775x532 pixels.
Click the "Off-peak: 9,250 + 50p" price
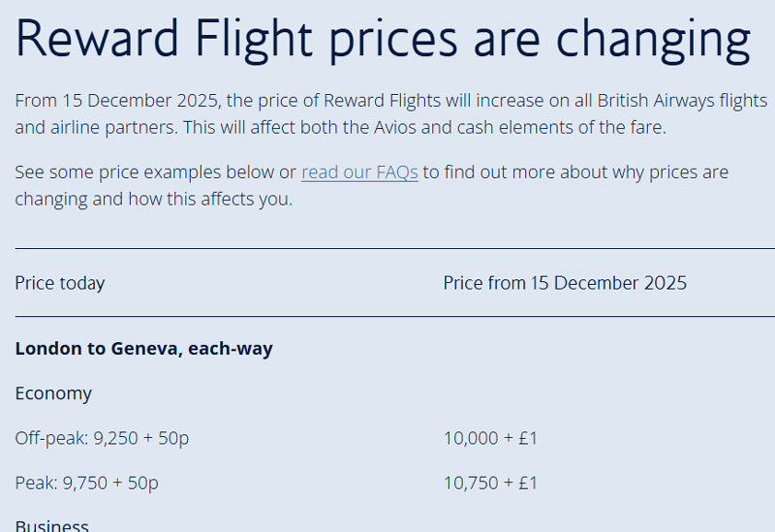(x=102, y=438)
